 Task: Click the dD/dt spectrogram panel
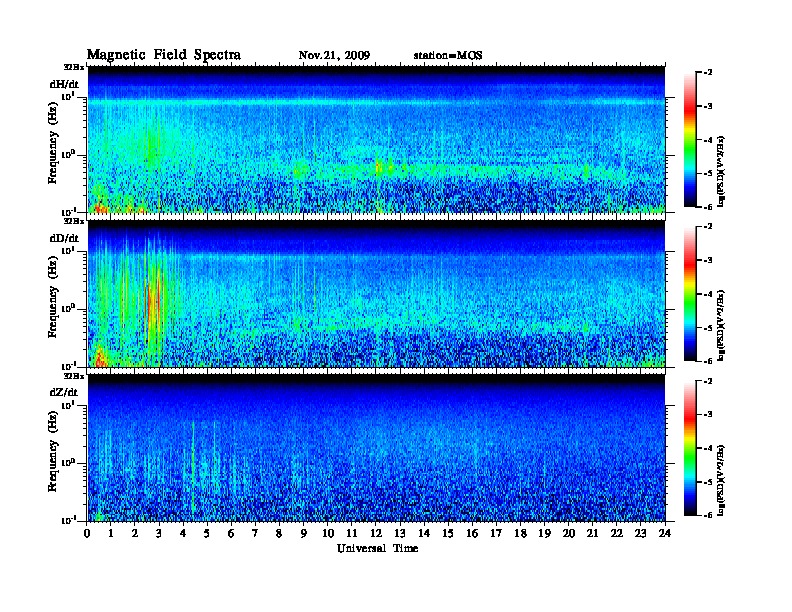click(x=376, y=293)
